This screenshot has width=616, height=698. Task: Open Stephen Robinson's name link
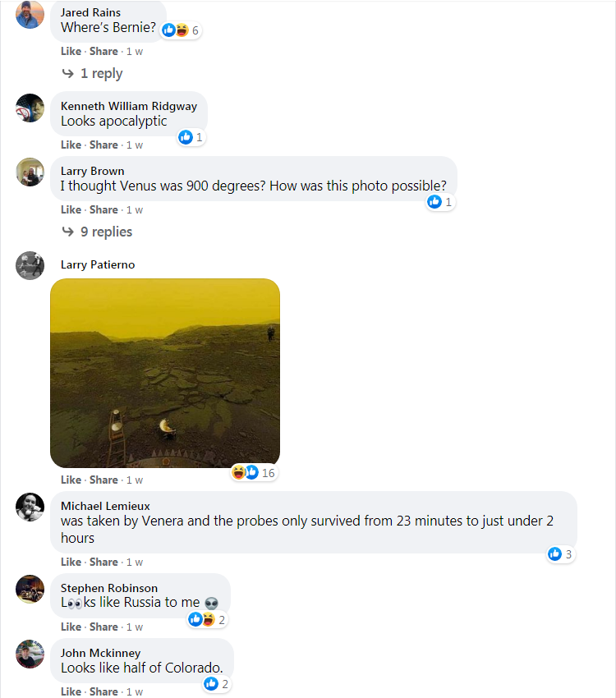[109, 588]
